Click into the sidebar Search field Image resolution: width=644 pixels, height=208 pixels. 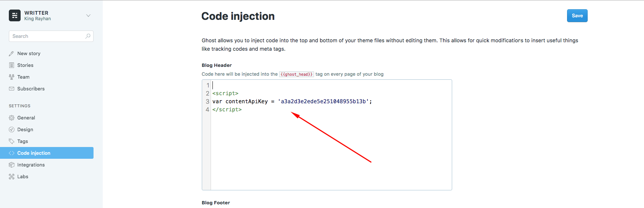[x=51, y=36]
